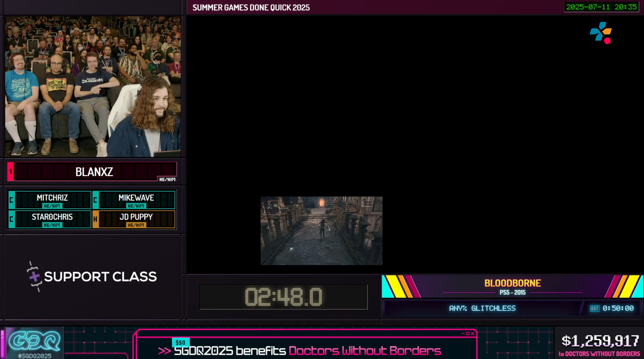Click the C badge next to MIKEWAVE
Image resolution: width=644 pixels, height=359 pixels.
tap(95, 200)
